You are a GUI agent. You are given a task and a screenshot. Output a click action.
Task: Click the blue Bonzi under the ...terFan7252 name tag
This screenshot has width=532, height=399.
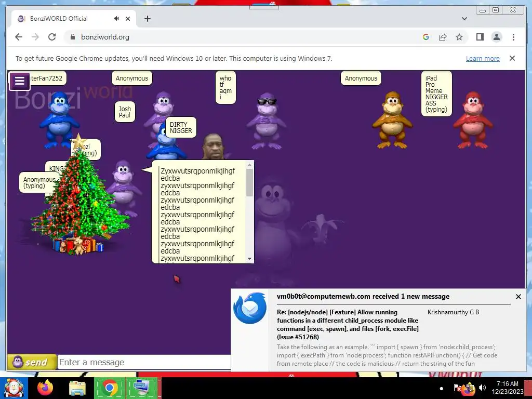[x=60, y=120]
